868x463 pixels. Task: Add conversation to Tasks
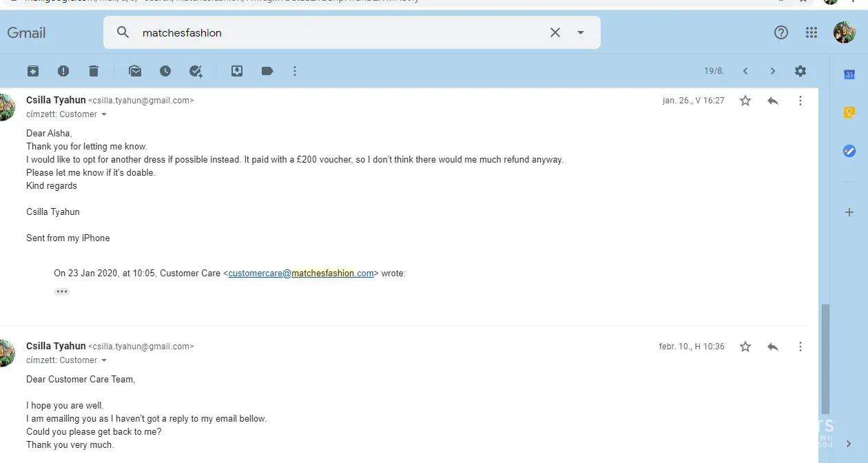[x=196, y=71]
